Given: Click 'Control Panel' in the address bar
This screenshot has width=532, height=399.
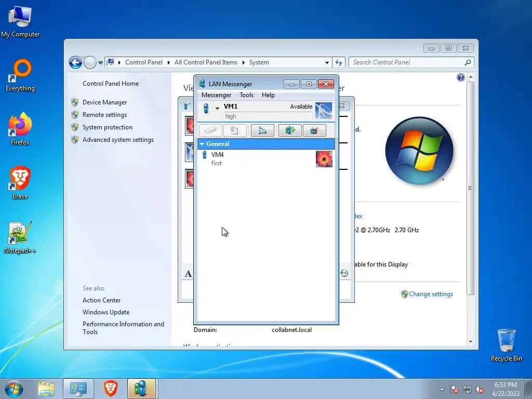Looking at the screenshot, I should coord(144,62).
